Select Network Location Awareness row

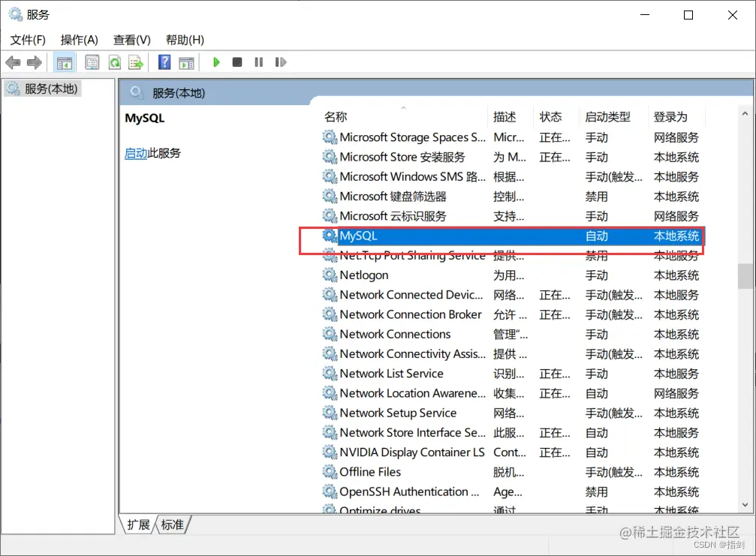coord(513,393)
